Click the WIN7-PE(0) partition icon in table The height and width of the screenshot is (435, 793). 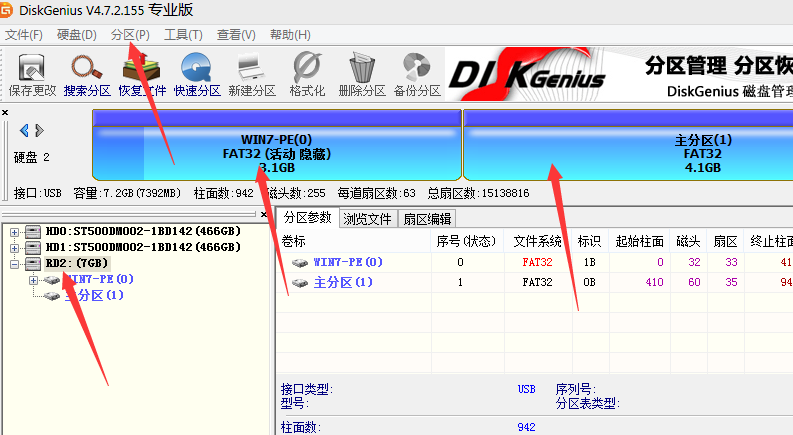click(x=300, y=263)
